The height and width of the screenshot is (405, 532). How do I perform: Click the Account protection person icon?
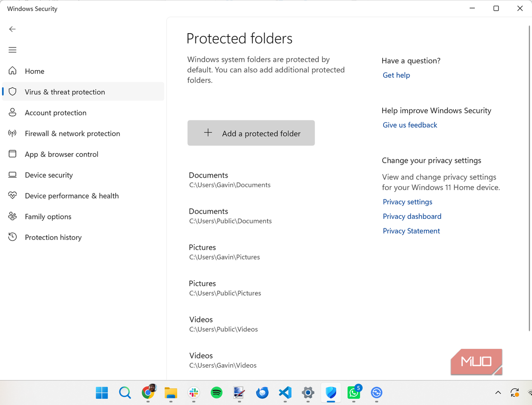click(12, 112)
